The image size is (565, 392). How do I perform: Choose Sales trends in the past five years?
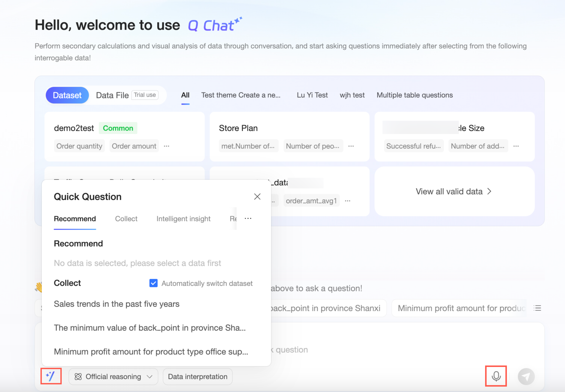coord(117,304)
